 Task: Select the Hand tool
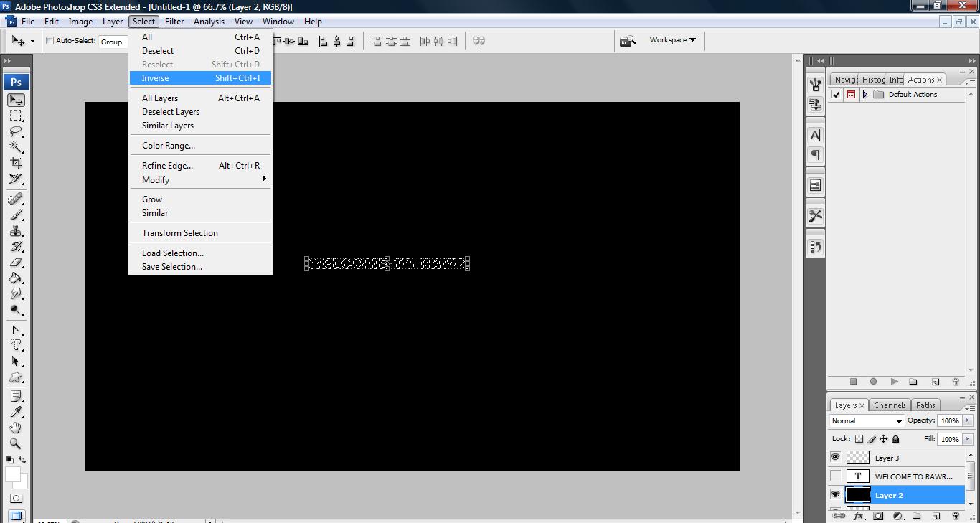(16, 428)
